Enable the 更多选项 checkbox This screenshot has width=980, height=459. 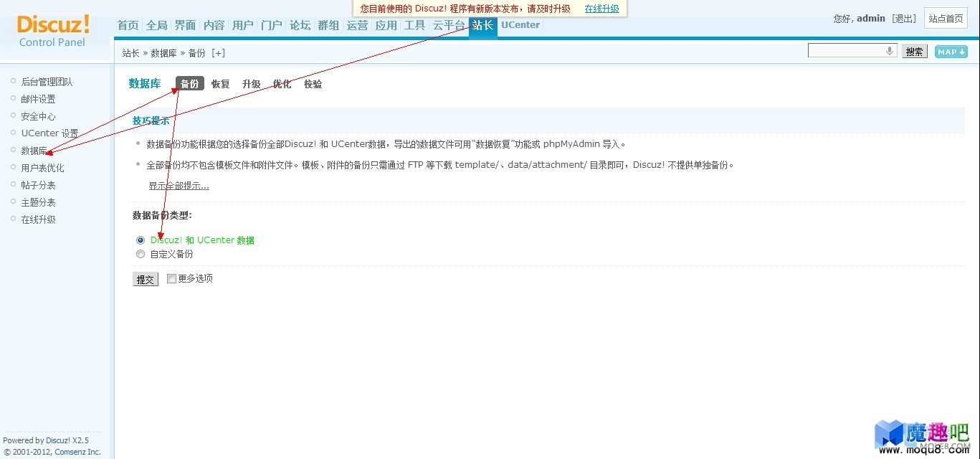171,278
